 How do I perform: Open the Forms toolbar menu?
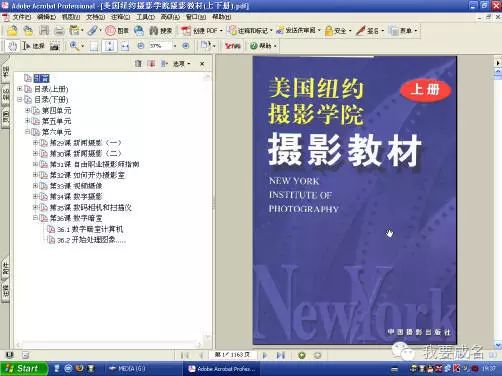coord(403,31)
